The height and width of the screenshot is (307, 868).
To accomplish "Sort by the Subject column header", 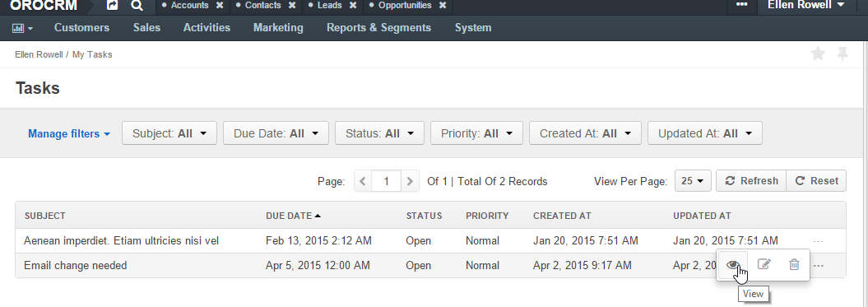I will (44, 216).
